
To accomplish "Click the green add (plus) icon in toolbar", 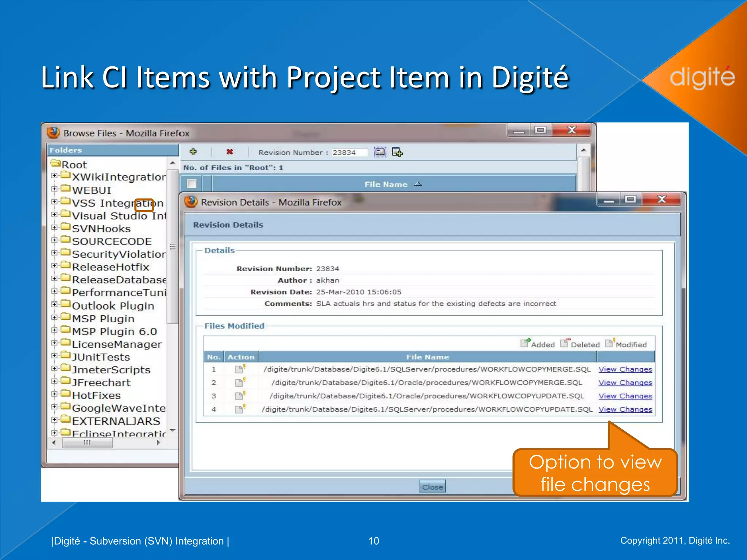I will 193,152.
